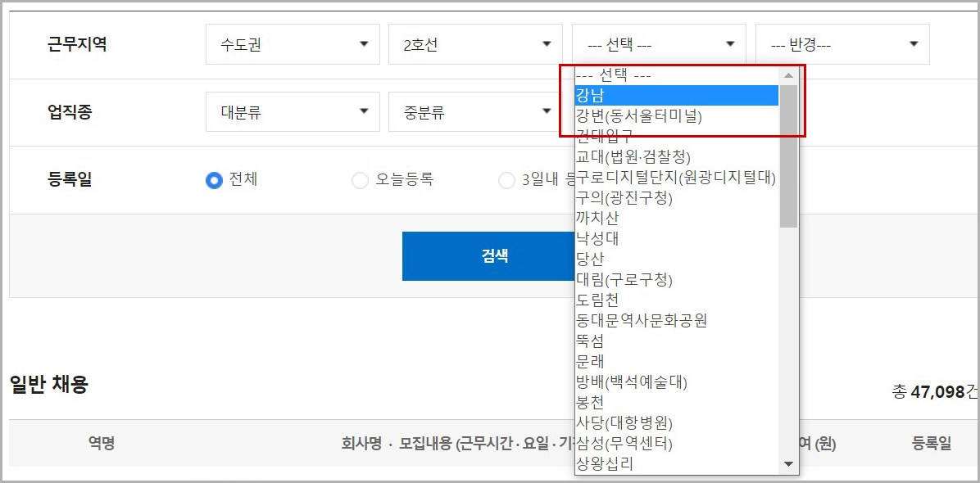Click the station list scrollbar thumb
This screenshot has height=483, width=980.
[788, 156]
